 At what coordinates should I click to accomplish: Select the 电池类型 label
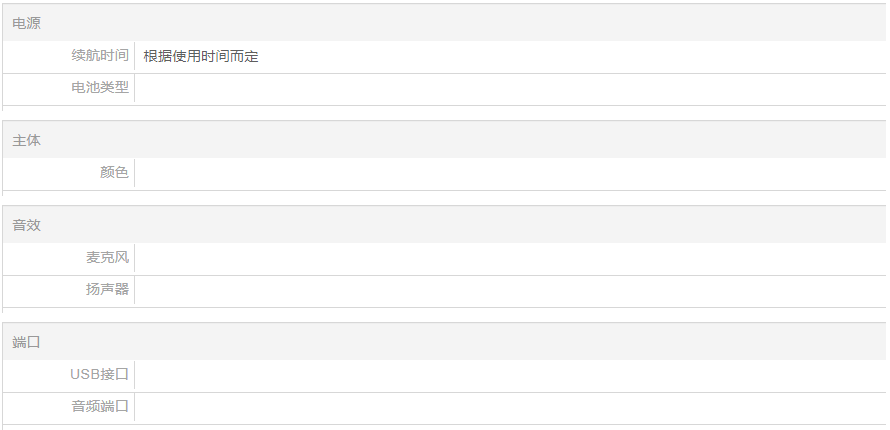tap(100, 88)
